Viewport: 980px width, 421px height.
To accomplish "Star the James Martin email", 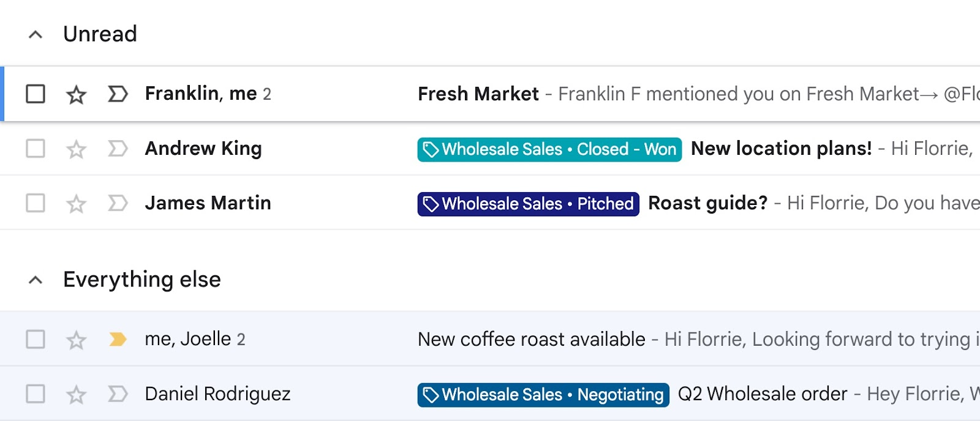I will tap(76, 204).
